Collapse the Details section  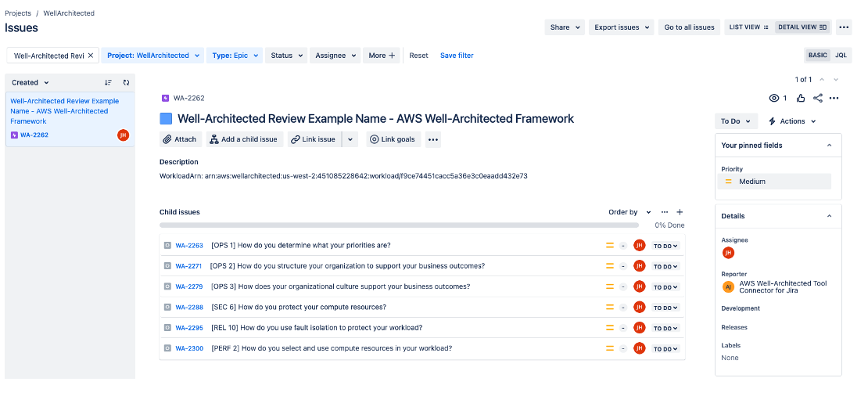point(829,216)
